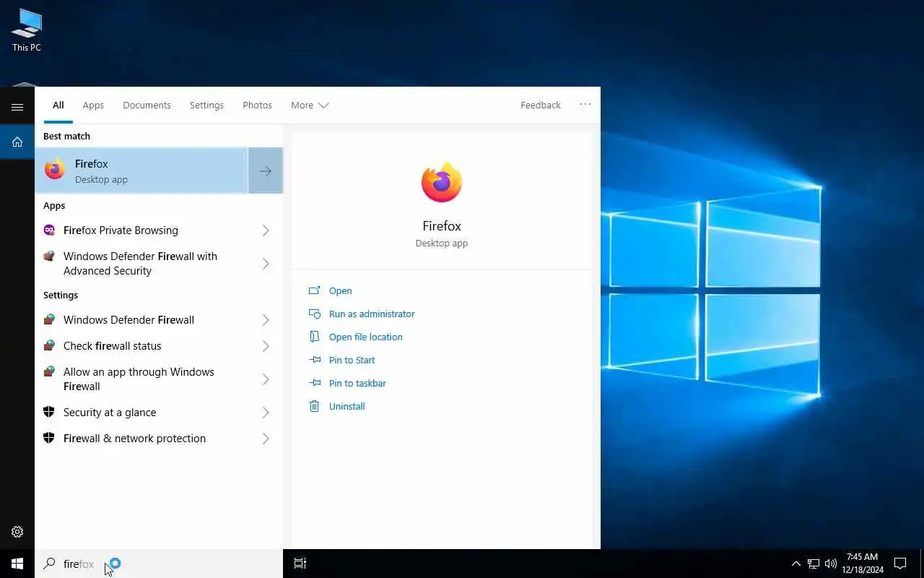The height and width of the screenshot is (578, 924).
Task: Expand Firefox Private Browsing chevron
Action: (x=266, y=230)
